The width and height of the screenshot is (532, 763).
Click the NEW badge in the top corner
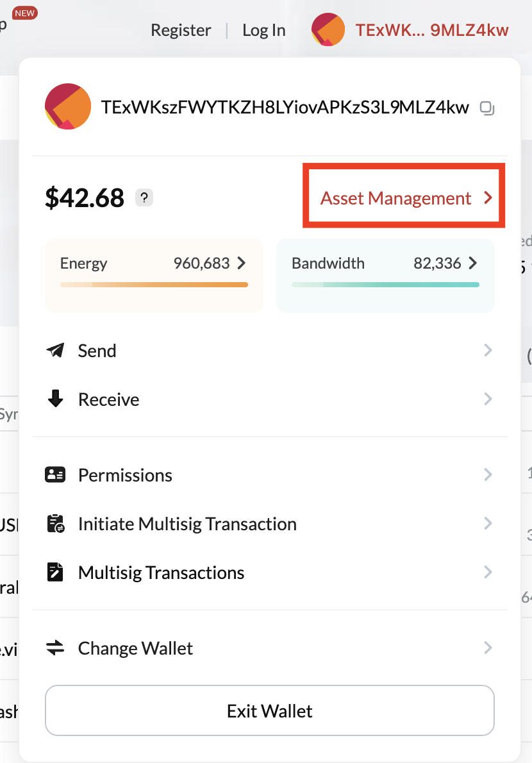(24, 12)
